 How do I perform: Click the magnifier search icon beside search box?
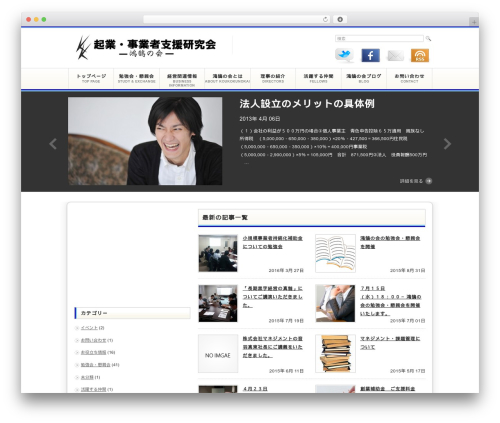pyautogui.click(x=428, y=39)
